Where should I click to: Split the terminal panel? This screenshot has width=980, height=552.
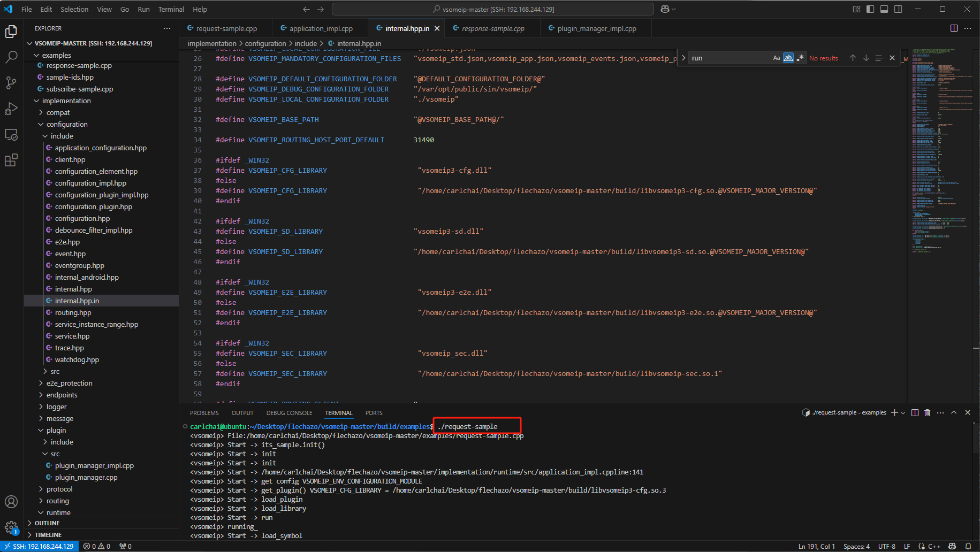[x=915, y=412]
